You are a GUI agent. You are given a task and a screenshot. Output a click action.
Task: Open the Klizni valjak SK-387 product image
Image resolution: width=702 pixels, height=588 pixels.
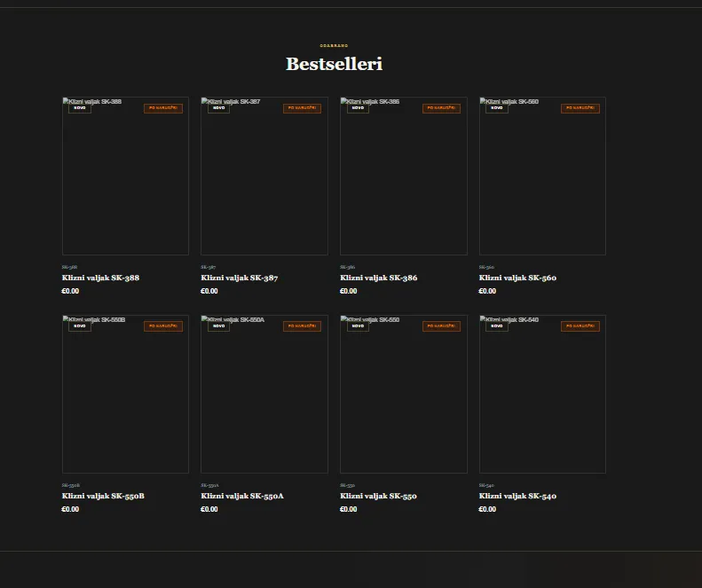click(264, 176)
